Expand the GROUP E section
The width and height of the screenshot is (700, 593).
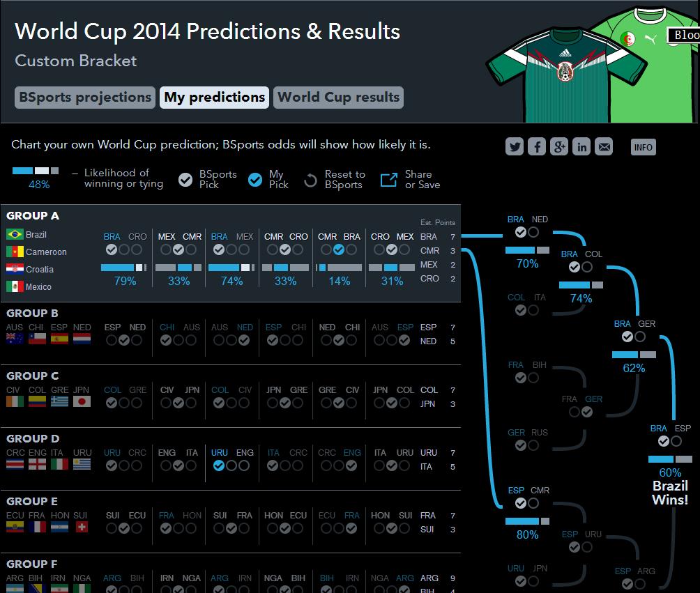(31, 502)
